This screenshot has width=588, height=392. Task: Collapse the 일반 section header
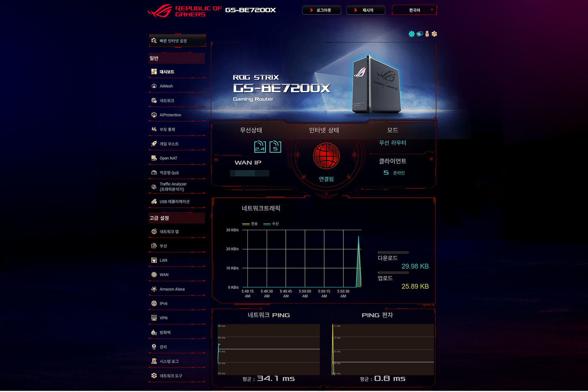176,58
